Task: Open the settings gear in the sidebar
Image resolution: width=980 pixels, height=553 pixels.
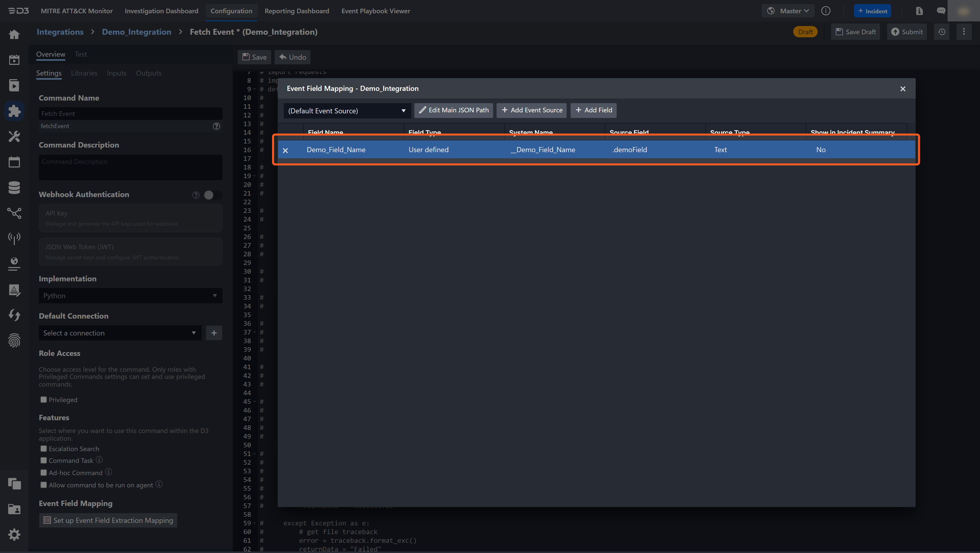Action: pos(14,534)
